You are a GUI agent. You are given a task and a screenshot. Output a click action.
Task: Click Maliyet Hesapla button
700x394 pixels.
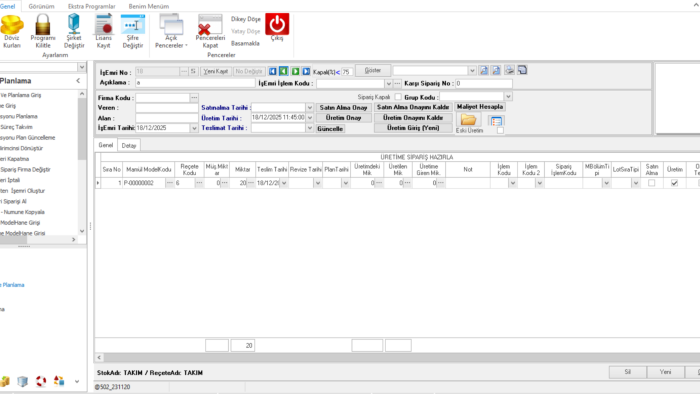coord(480,107)
